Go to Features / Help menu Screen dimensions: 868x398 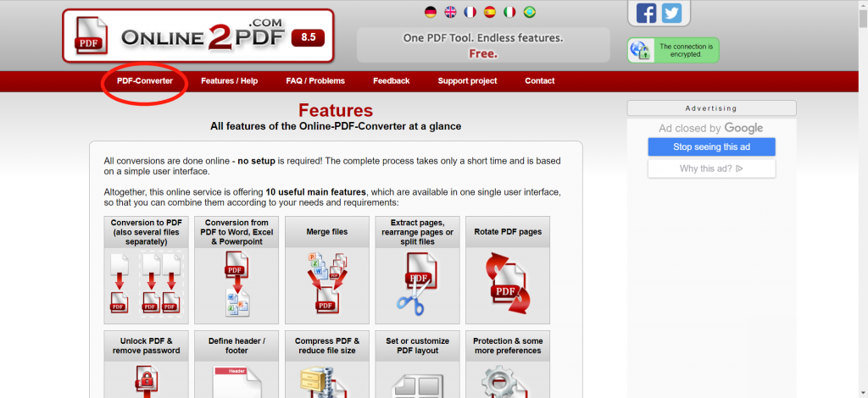point(229,80)
